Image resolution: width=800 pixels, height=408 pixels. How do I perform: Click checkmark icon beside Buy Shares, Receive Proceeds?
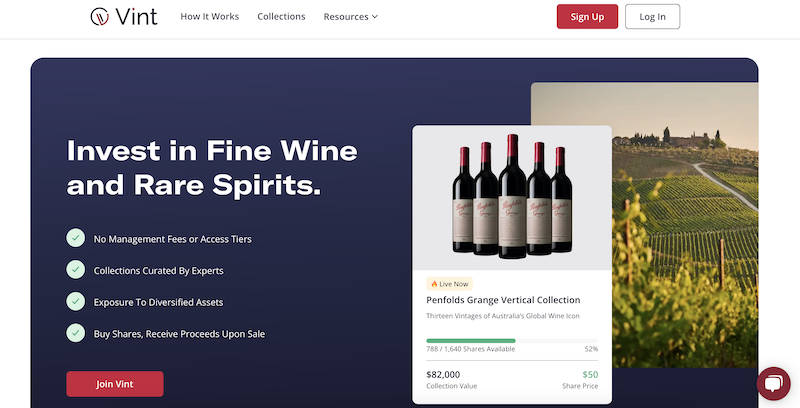tap(75, 332)
